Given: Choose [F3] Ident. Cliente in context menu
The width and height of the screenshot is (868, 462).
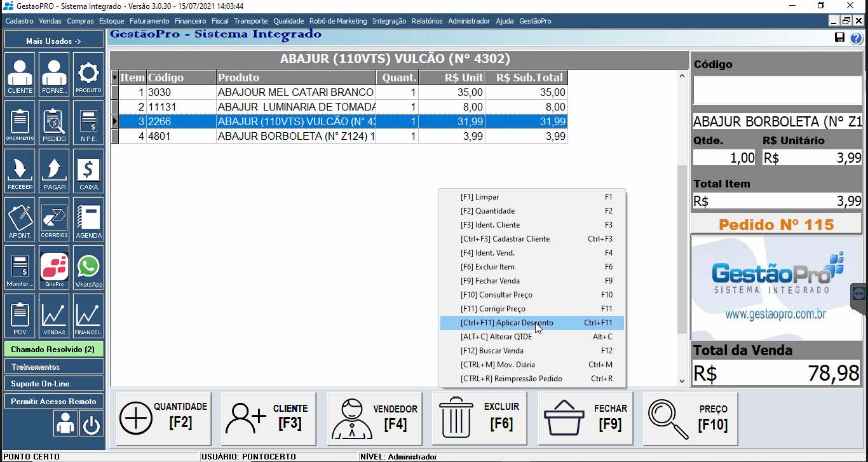Looking at the screenshot, I should tap(532, 225).
